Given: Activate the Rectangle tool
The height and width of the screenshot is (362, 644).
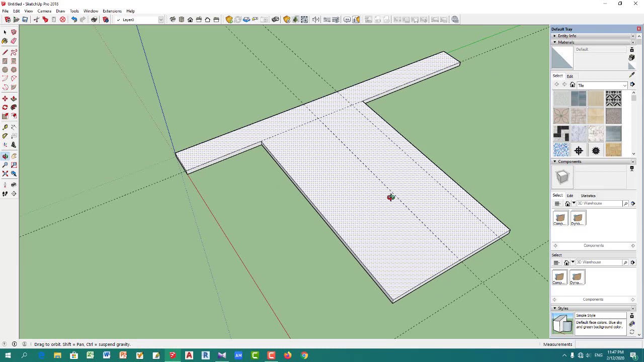Looking at the screenshot, I should click(x=5, y=61).
